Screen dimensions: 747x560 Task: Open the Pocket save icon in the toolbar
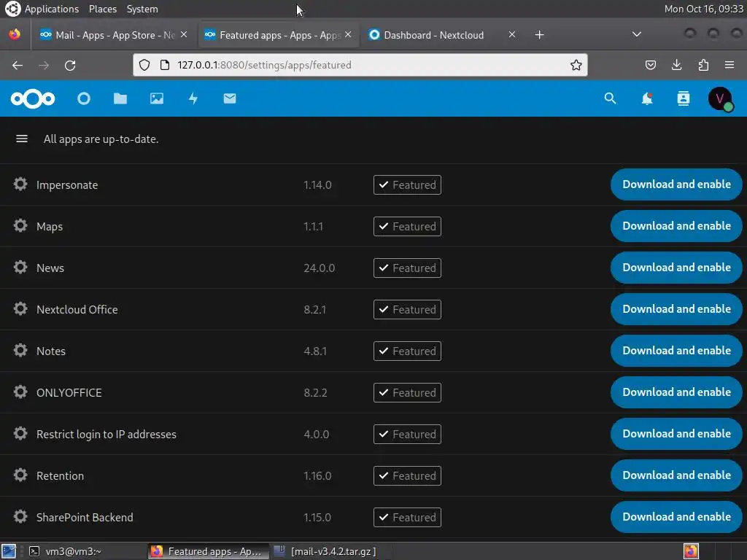coord(650,65)
